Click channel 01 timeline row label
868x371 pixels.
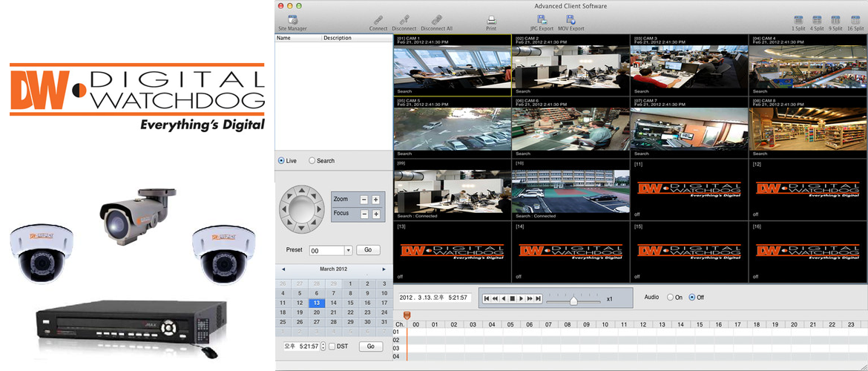coord(396,332)
